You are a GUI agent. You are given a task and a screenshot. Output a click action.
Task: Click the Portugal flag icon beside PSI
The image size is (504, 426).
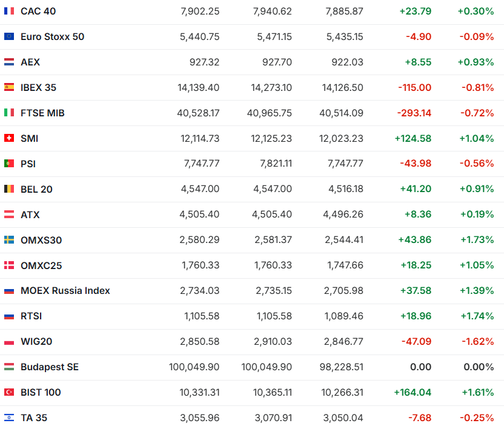point(9,164)
